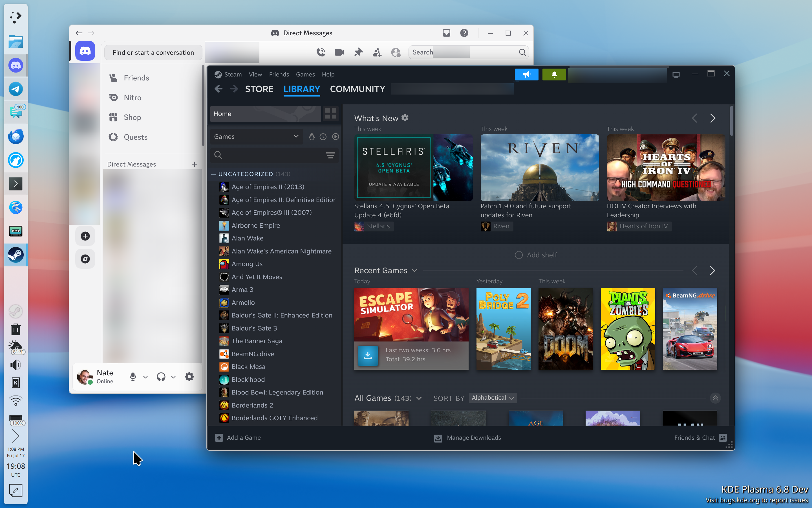This screenshot has height=508, width=812.
Task: Open Manage Downloads in Steam
Action: [467, 437]
